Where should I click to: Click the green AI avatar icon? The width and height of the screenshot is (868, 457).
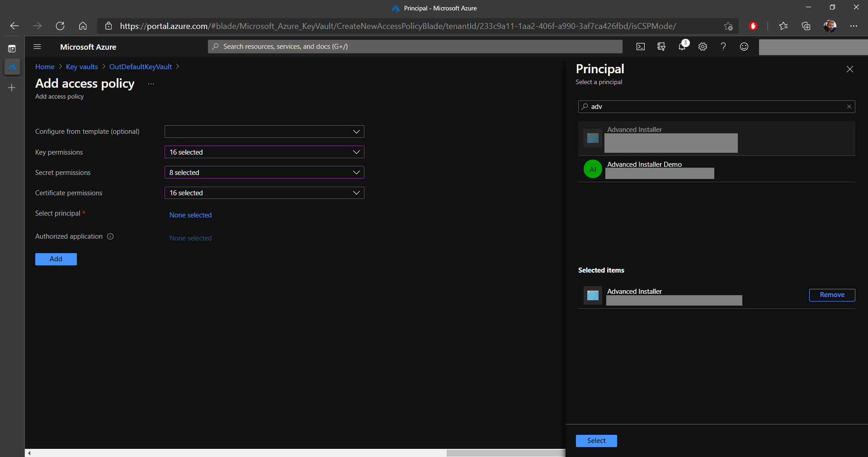[593, 169]
